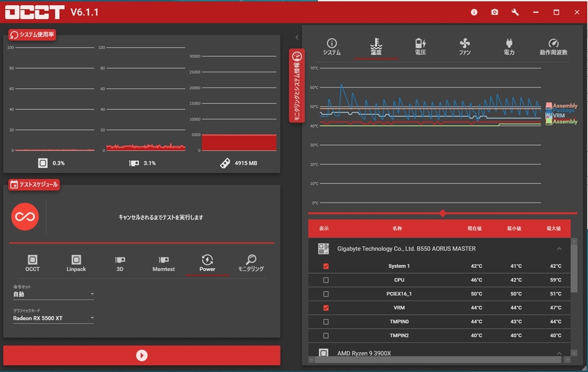Click the 現在値 column header

coord(474,228)
